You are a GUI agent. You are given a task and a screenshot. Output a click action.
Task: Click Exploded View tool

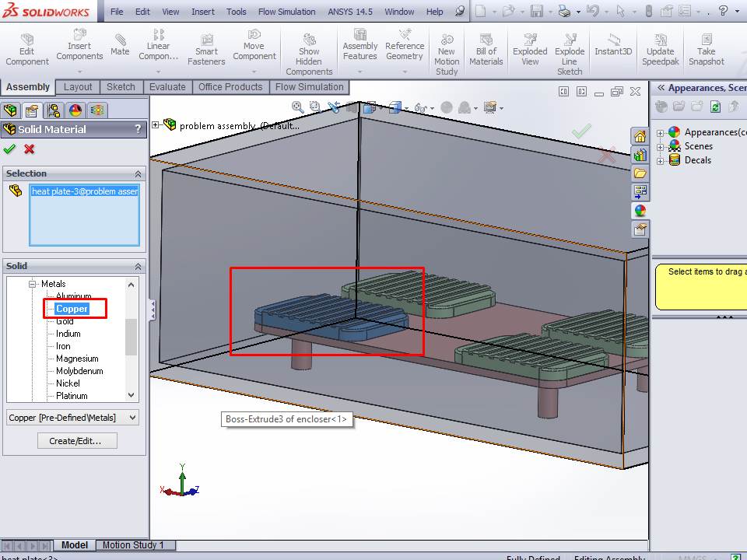click(x=530, y=50)
